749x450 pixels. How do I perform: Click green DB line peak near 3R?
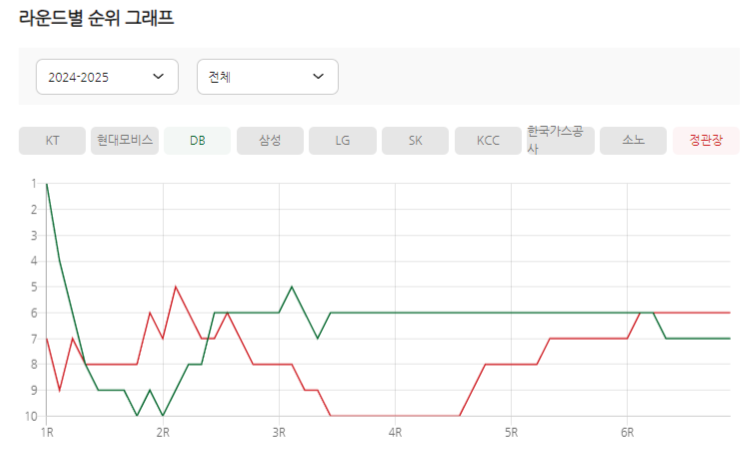click(x=292, y=287)
